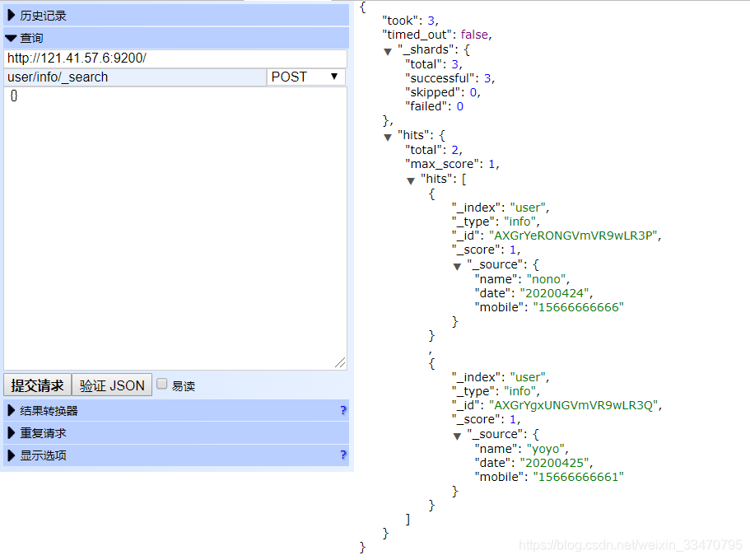Collapse the _shards JSON node
Screen dimensions: 750x560
coord(388,50)
